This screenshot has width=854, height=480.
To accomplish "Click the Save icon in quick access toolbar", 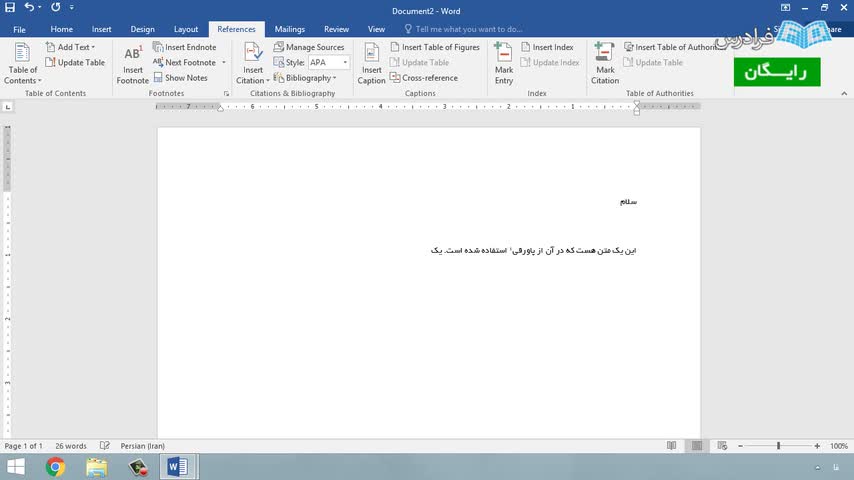I will 10,8.
